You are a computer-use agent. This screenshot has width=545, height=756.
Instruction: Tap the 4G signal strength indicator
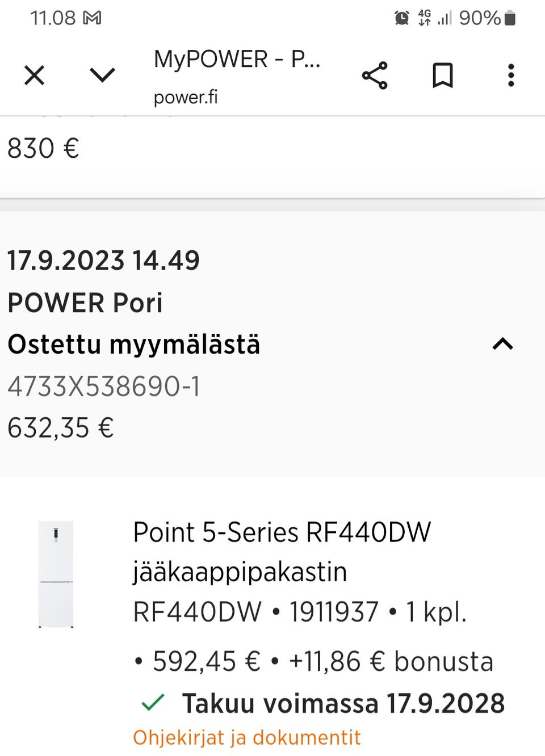(435, 18)
